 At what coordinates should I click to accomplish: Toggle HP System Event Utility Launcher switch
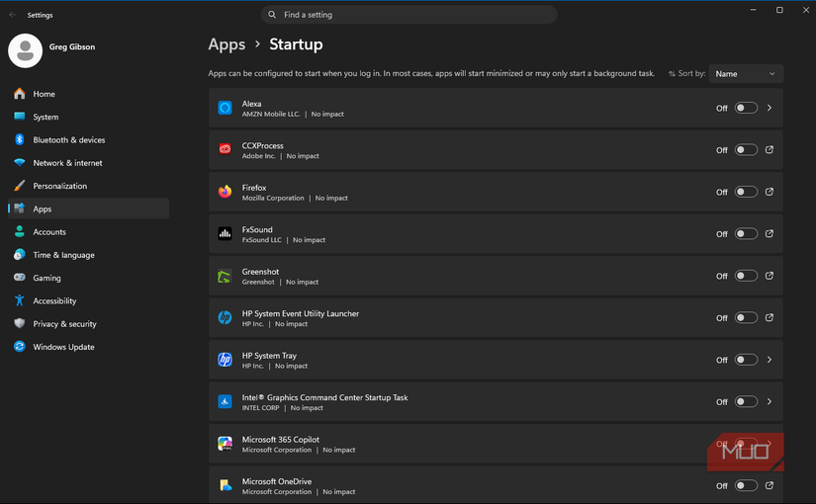coord(746,318)
